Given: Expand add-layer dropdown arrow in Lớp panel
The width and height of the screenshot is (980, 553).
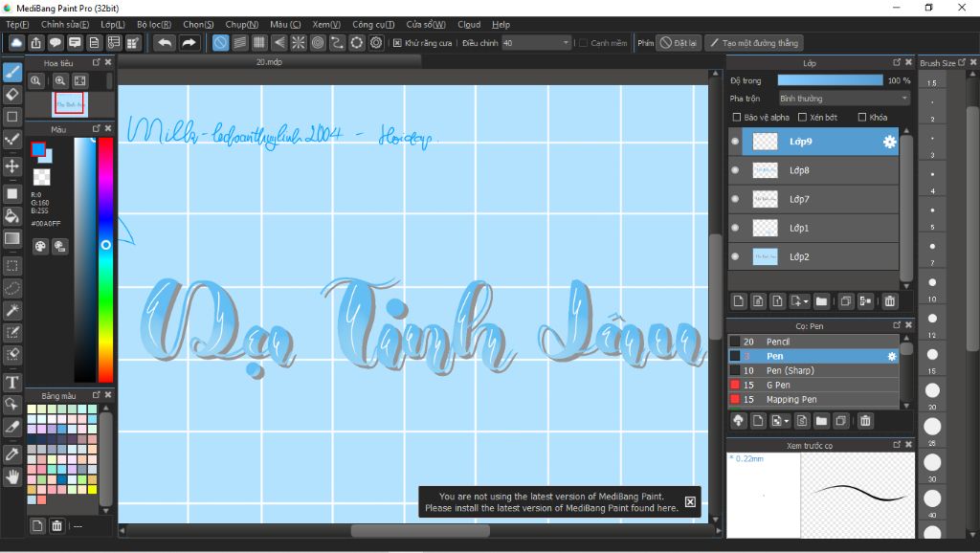Looking at the screenshot, I should tap(806, 301).
